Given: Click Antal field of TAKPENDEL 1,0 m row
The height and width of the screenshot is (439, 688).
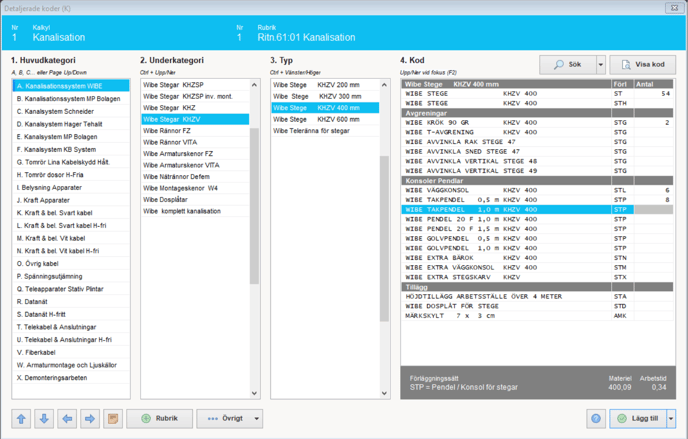Looking at the screenshot, I should tap(654, 210).
